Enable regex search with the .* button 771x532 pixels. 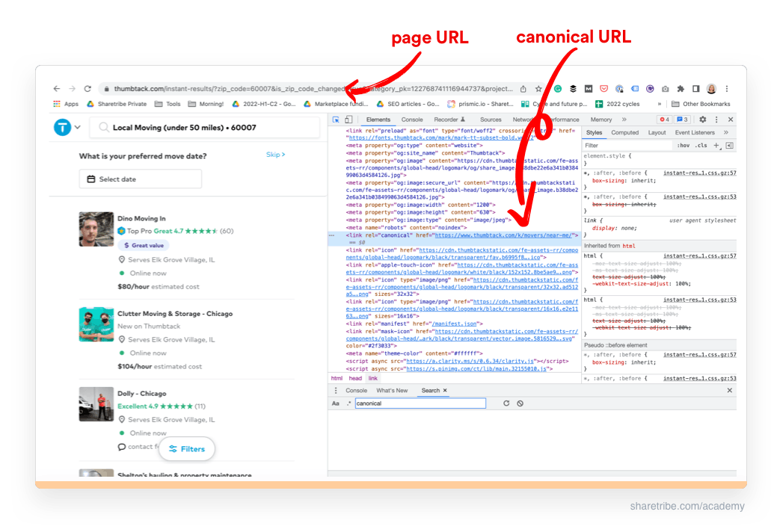348,403
